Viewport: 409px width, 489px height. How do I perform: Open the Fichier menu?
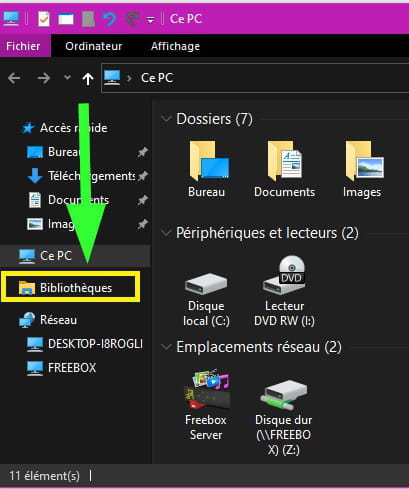(23, 46)
